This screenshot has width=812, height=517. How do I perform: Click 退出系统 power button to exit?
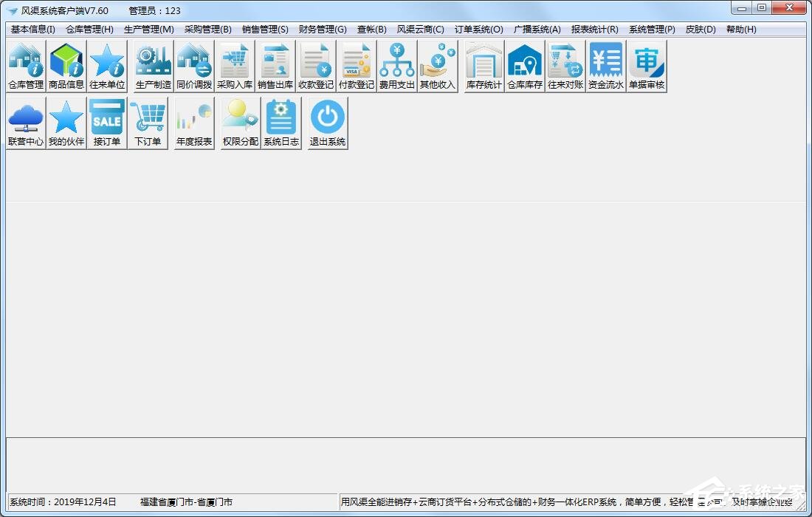pos(328,123)
